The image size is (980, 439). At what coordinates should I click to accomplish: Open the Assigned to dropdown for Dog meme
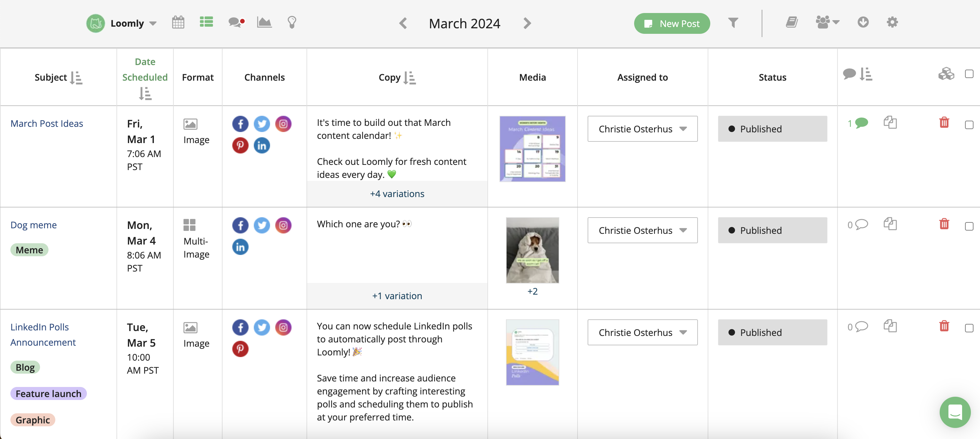pyautogui.click(x=642, y=230)
